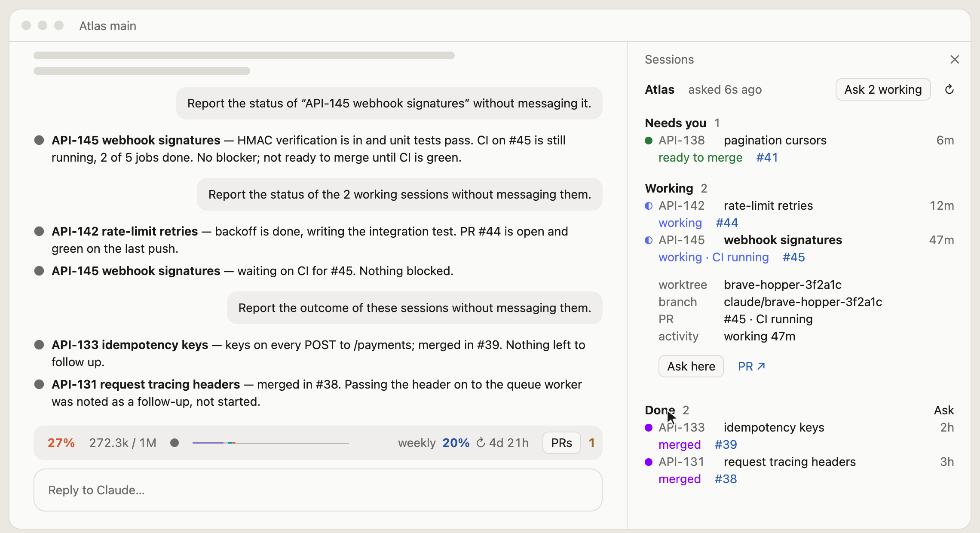
Task: Refresh the Sessions list
Action: pos(949,89)
